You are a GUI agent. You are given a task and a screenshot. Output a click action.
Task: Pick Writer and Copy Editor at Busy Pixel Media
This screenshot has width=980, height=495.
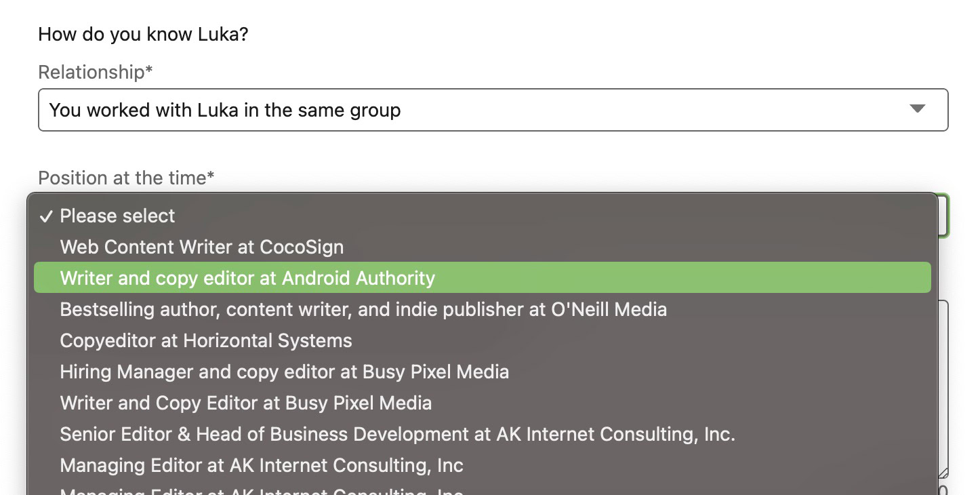click(x=245, y=403)
